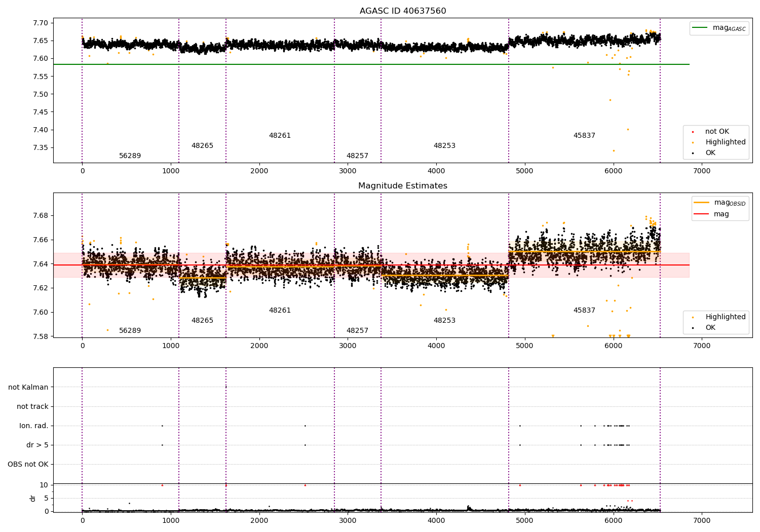Screen dimensions: 760x532
Task: Click the "dr > 5" axis label
Action: coord(37,445)
